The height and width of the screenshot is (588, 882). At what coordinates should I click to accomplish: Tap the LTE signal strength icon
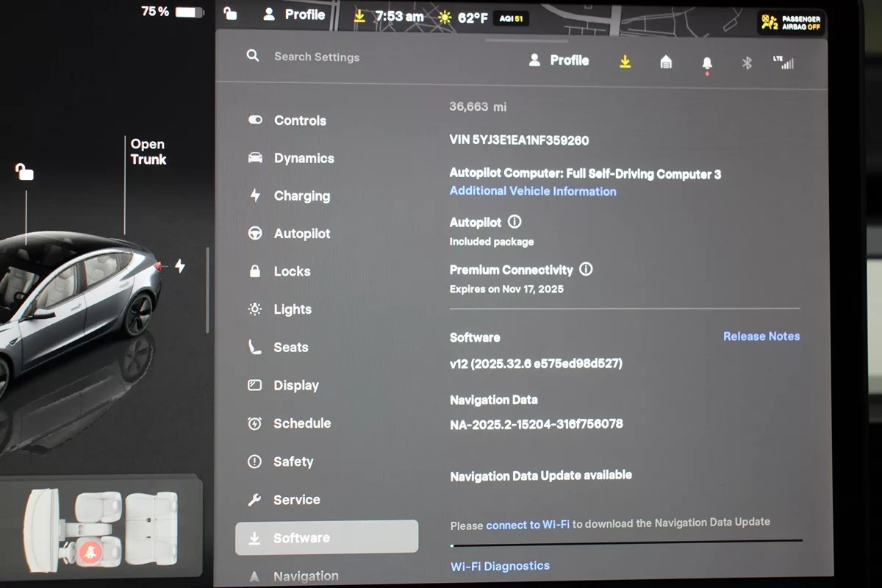pyautogui.click(x=784, y=62)
